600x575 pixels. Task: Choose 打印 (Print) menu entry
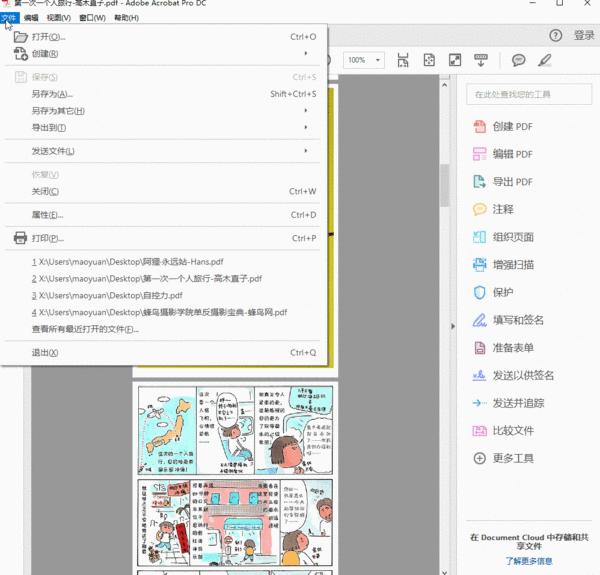tap(163, 238)
